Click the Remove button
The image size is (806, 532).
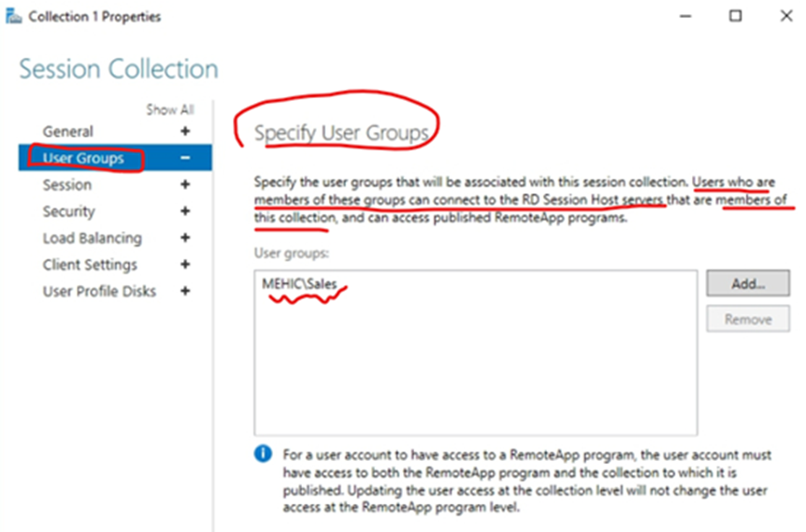coord(748,319)
